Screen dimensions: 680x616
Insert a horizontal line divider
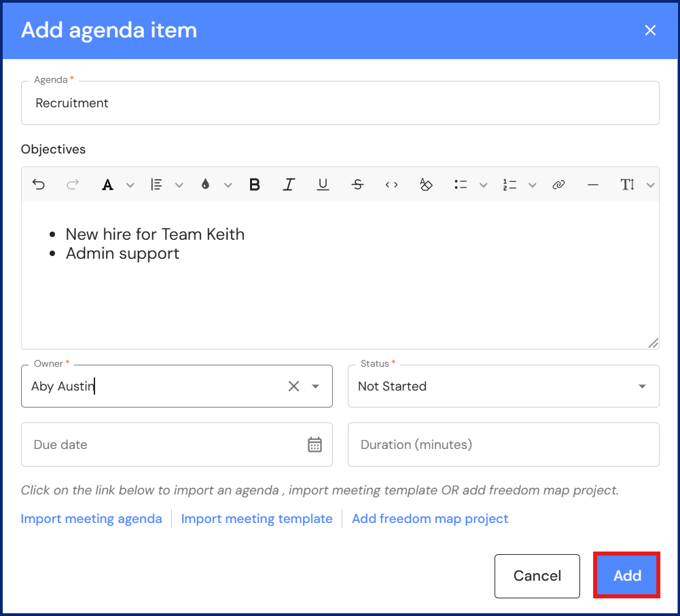(593, 185)
